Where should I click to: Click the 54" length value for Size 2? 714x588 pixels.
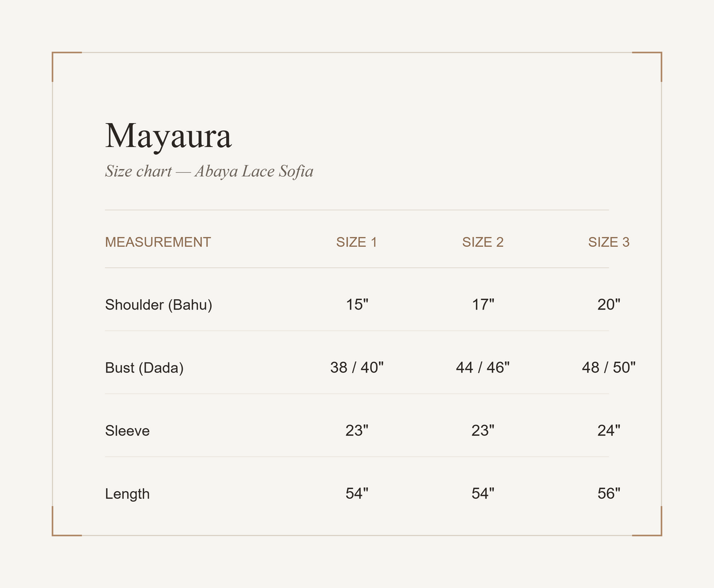point(483,494)
